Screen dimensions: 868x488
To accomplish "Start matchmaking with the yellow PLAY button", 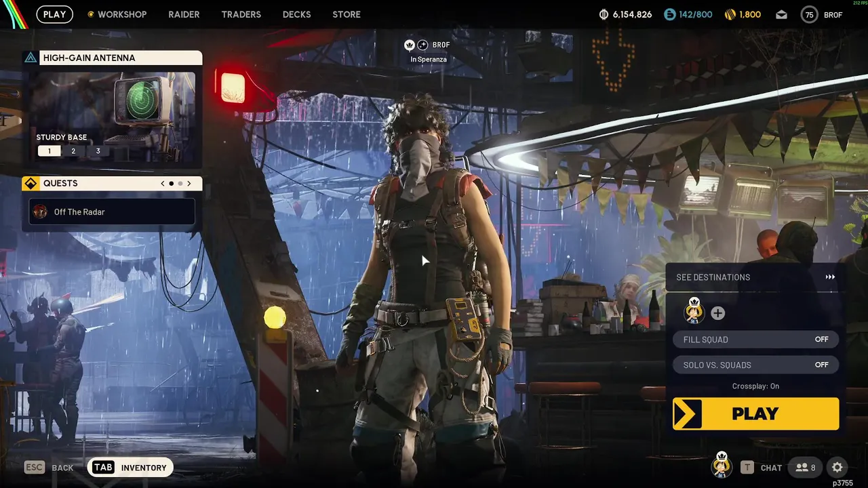I will coord(755,413).
